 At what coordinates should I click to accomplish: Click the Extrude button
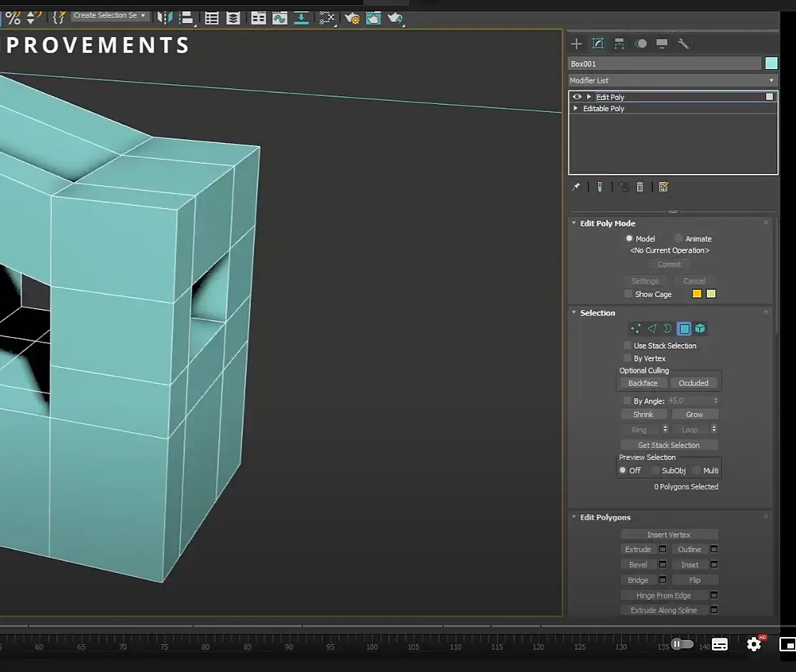(638, 549)
